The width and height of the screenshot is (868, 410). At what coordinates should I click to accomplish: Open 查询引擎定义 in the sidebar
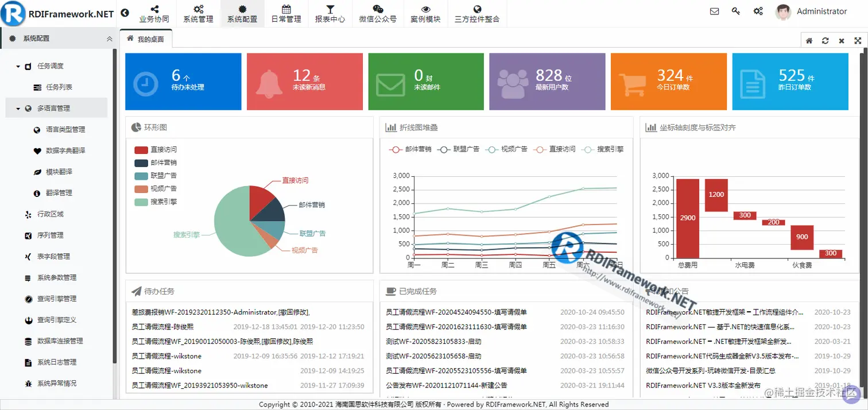click(x=57, y=320)
